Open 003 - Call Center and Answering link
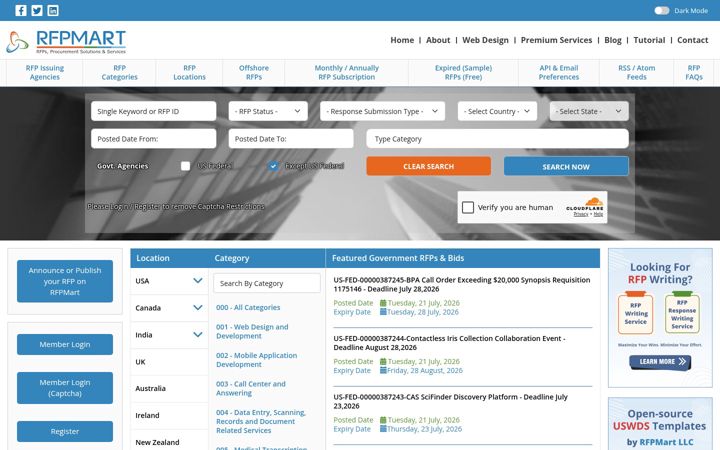The width and height of the screenshot is (720, 450). [251, 388]
